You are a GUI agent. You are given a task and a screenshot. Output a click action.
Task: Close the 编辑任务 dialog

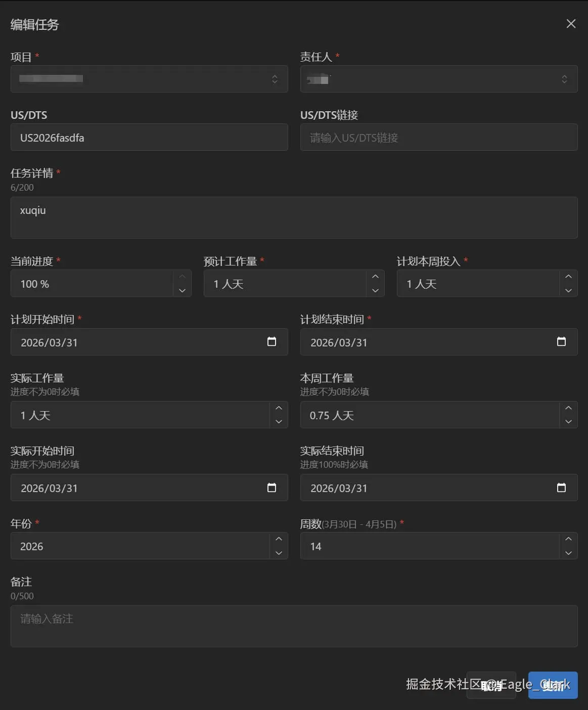[x=571, y=24]
